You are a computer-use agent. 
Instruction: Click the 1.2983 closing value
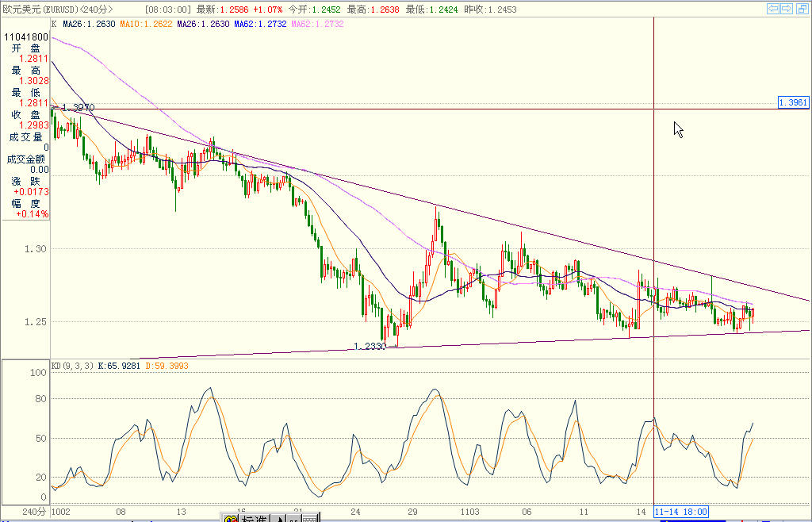click(33, 125)
